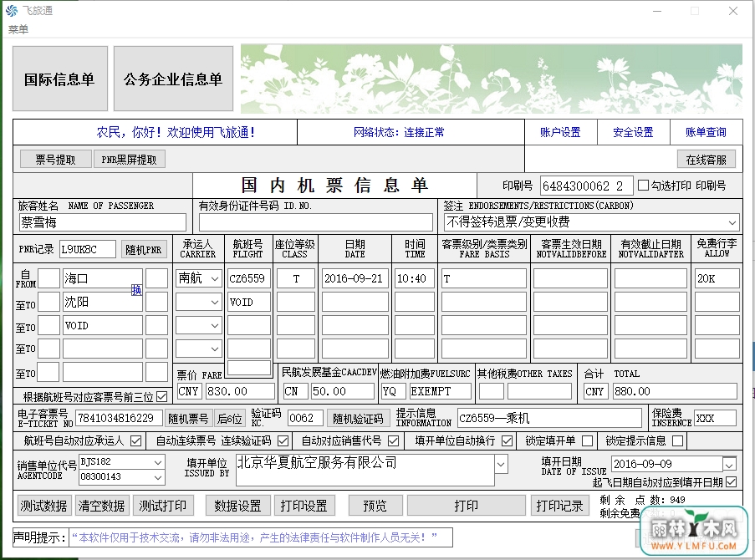Click the 清空数据 button

[x=102, y=506]
